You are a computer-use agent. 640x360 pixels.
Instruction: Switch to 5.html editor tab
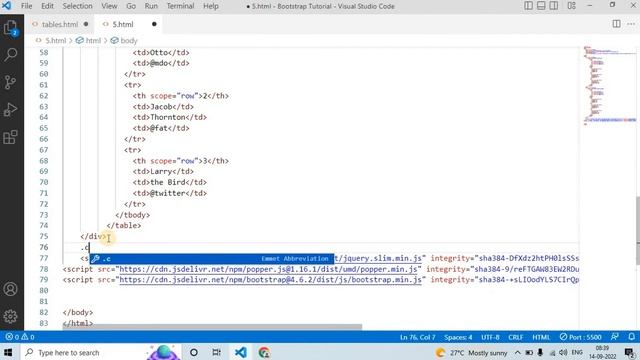[123, 24]
